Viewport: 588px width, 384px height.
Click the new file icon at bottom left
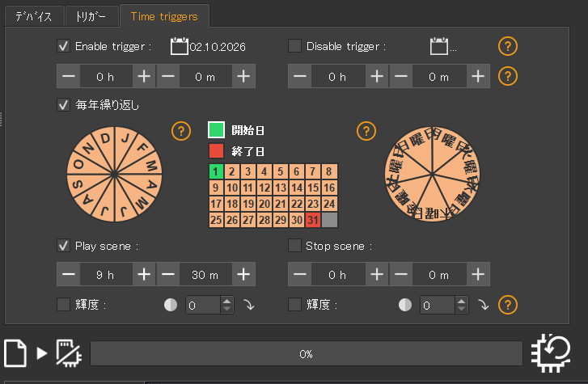click(15, 352)
